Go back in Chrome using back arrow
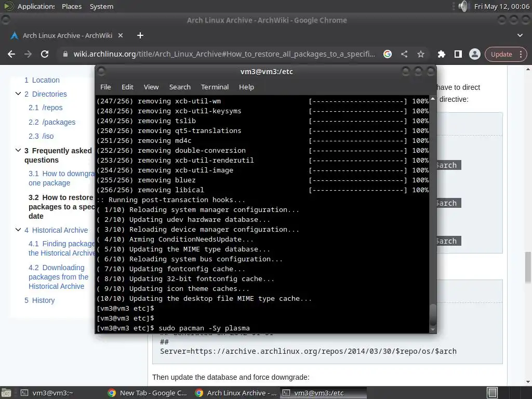The height and width of the screenshot is (399, 532). tap(11, 54)
